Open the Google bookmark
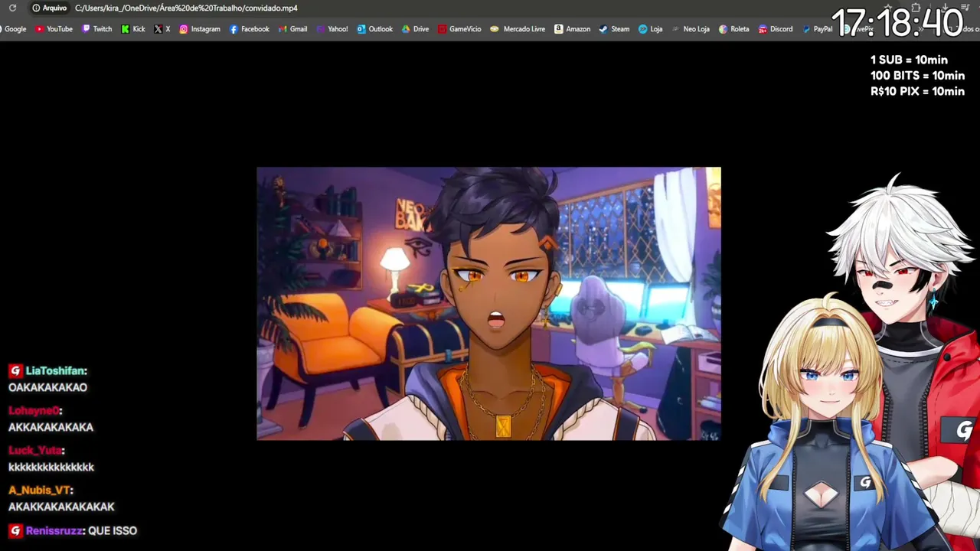The height and width of the screenshot is (551, 980). click(14, 29)
